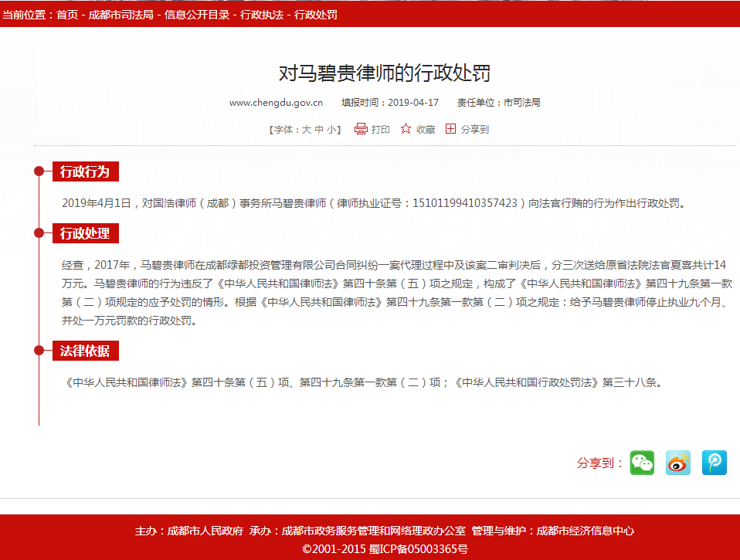Image resolution: width=740 pixels, height=560 pixels.
Task: Share the page via WeChat icon
Action: pyautogui.click(x=642, y=463)
